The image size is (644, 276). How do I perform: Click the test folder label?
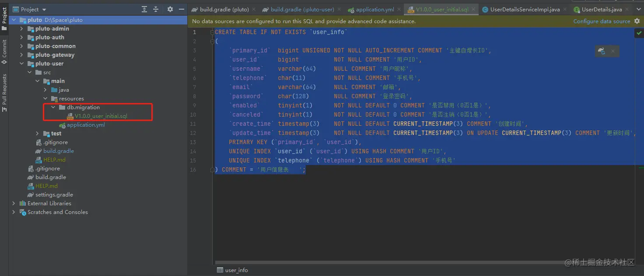coord(56,133)
